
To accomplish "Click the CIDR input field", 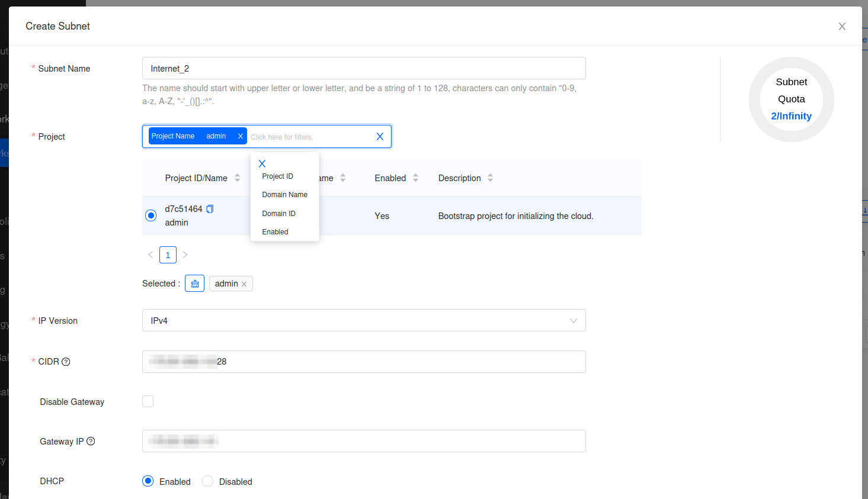I will pos(364,362).
